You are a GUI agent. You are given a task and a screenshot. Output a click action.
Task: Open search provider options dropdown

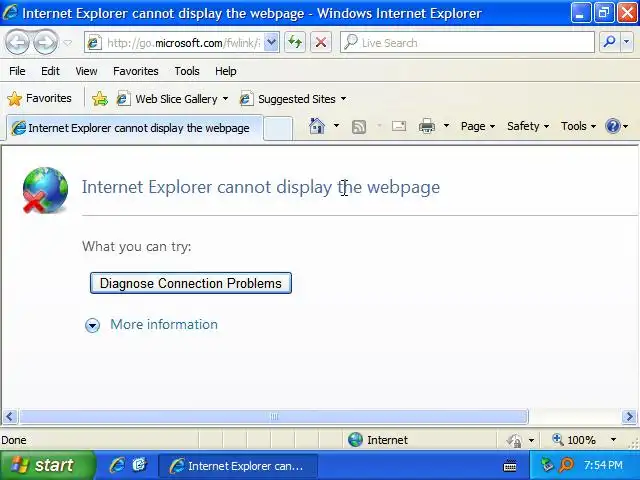coord(627,42)
